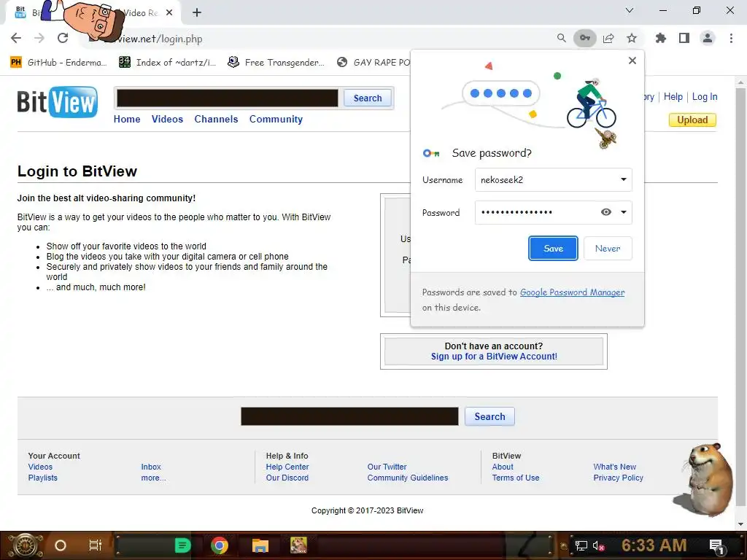
Task: Open GitHub - Enderma... bookmark
Action: point(58,63)
